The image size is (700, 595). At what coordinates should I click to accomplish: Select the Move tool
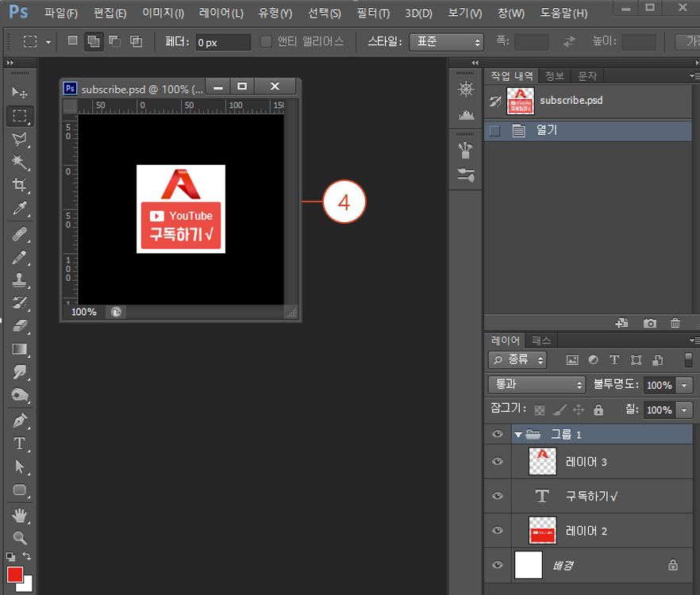pos(19,92)
